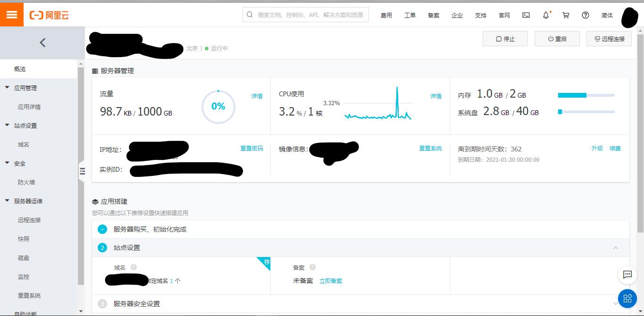Open the help question-mark icon
The width and height of the screenshot is (644, 316).
[585, 15]
